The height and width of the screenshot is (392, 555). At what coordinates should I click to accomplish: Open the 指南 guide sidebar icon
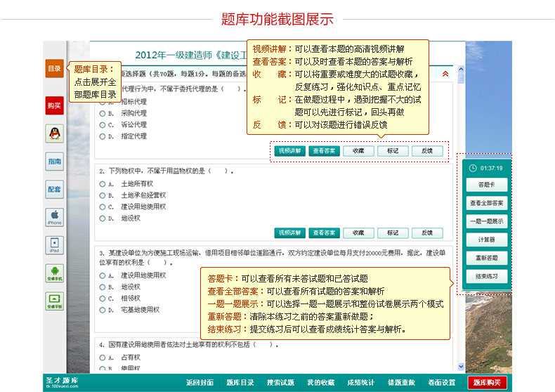click(x=54, y=162)
